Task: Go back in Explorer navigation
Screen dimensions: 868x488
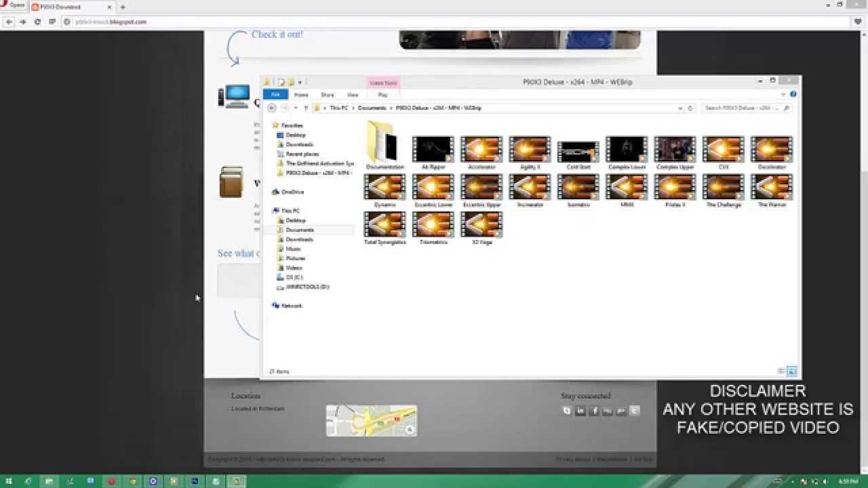Action: pyautogui.click(x=272, y=108)
